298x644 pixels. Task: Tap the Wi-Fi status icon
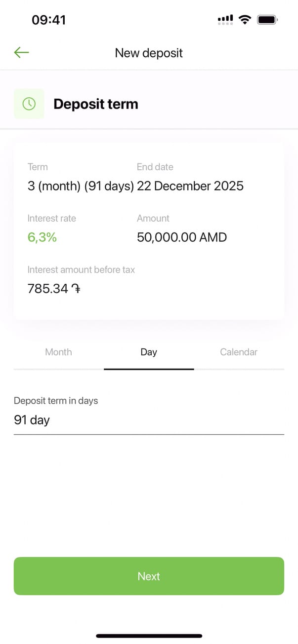point(245,20)
